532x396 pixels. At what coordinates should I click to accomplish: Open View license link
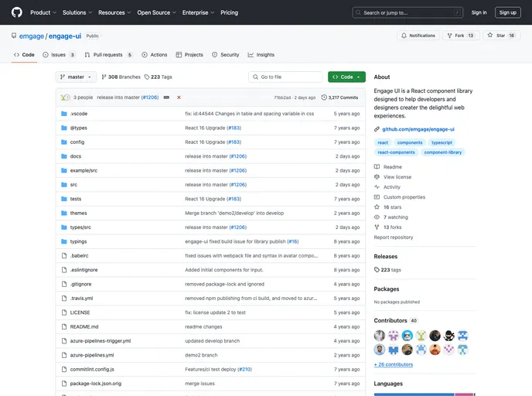coord(393,177)
